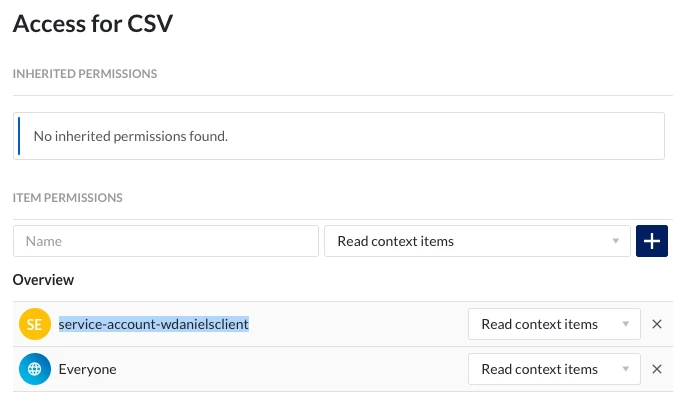This screenshot has width=685, height=406.
Task: Remove the Everyone permission using its X
Action: point(657,369)
